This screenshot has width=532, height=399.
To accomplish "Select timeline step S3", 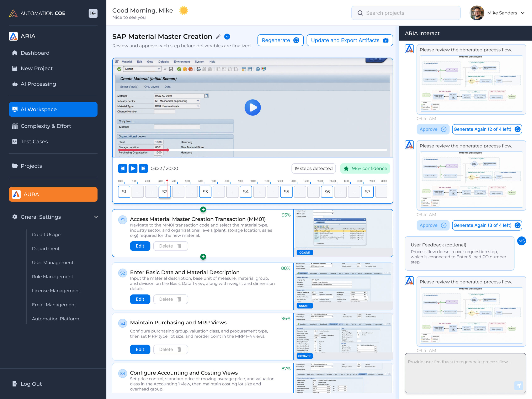I will pos(205,192).
